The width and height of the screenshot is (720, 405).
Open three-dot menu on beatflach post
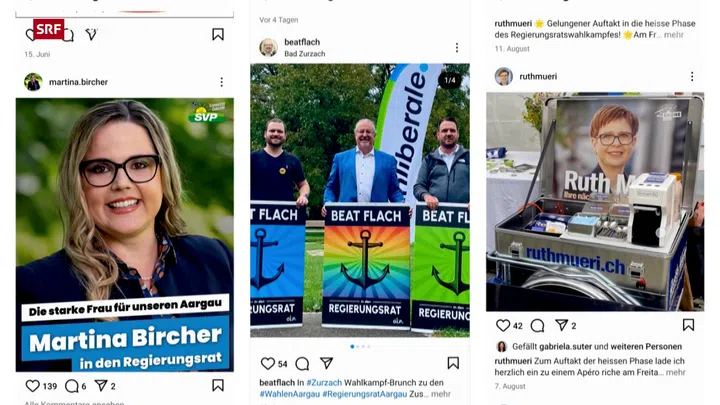tap(457, 48)
